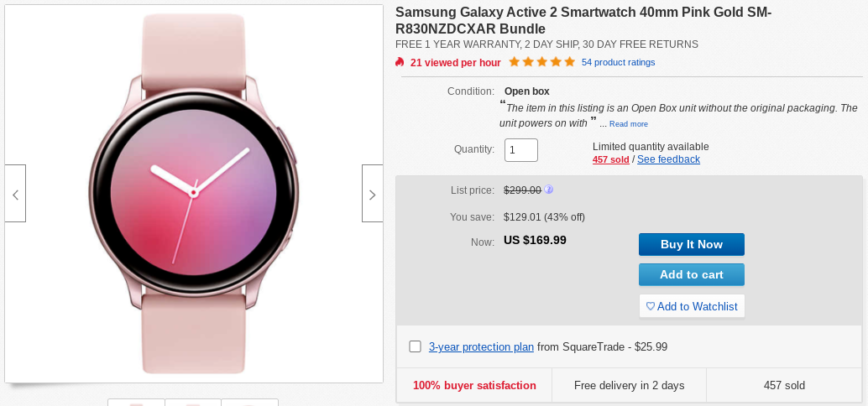This screenshot has height=406, width=868.
Task: Click the flame trending icon
Action: click(400, 62)
